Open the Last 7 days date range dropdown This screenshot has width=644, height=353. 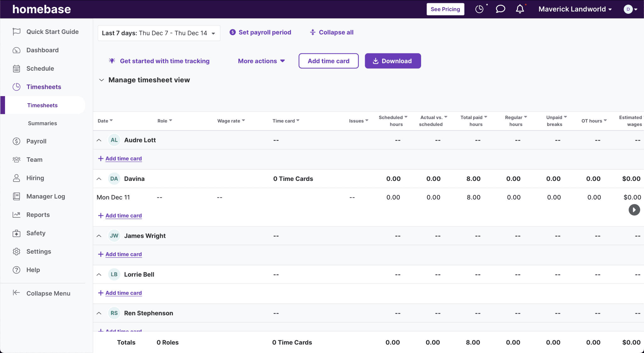[159, 33]
